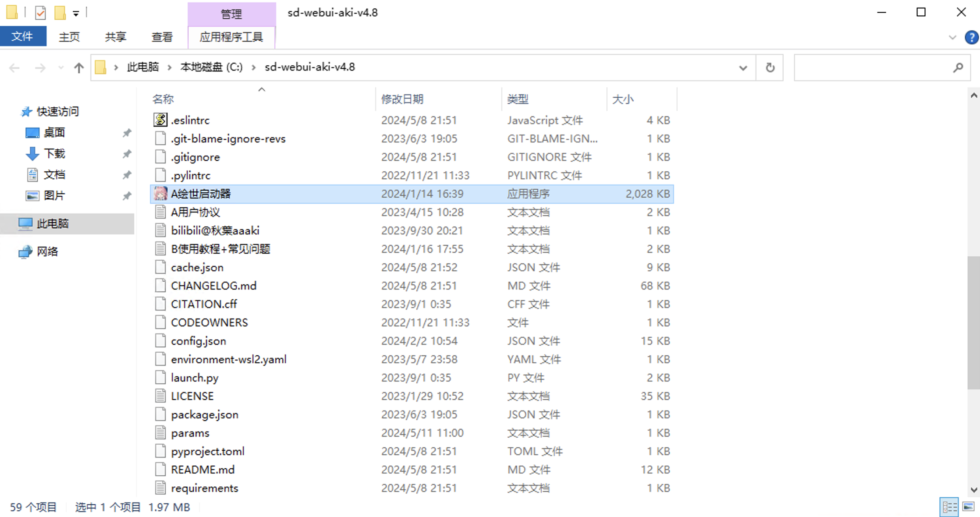Open the 应用程序工具 ribbon tab

tap(231, 37)
